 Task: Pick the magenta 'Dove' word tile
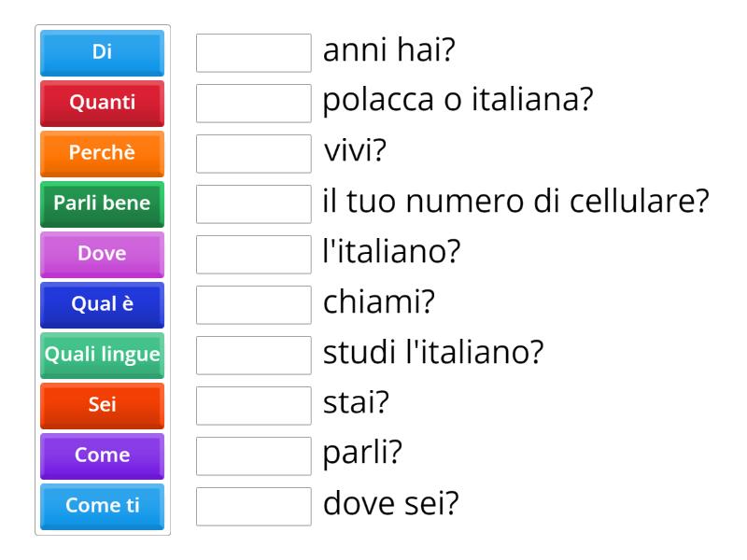point(101,254)
